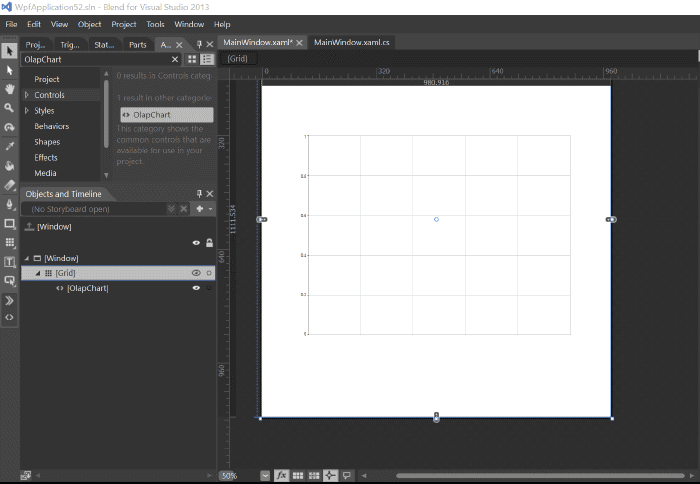Show the snap grid on the artboard
The height and width of the screenshot is (484, 700).
pos(298,476)
